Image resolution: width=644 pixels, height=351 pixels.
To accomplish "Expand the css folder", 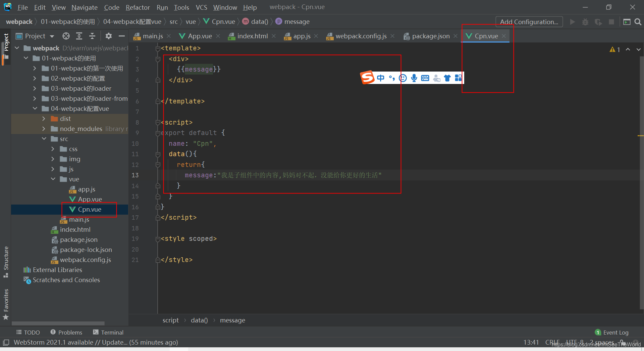I will coord(53,149).
